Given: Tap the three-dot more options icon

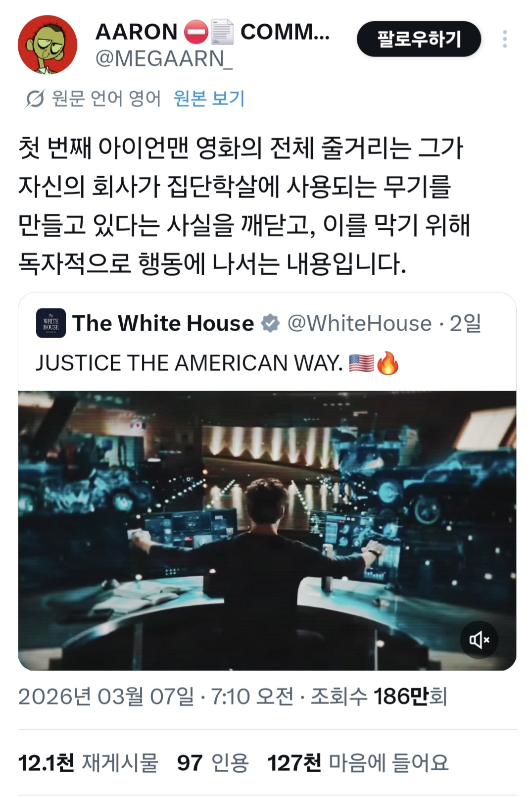Looking at the screenshot, I should [504, 39].
